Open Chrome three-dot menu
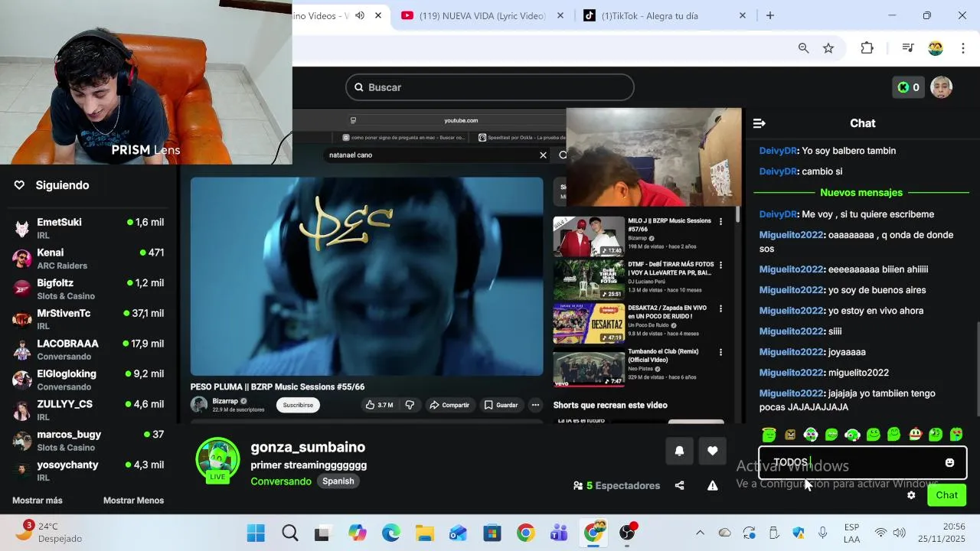The height and width of the screenshot is (551, 980). pos(962,48)
